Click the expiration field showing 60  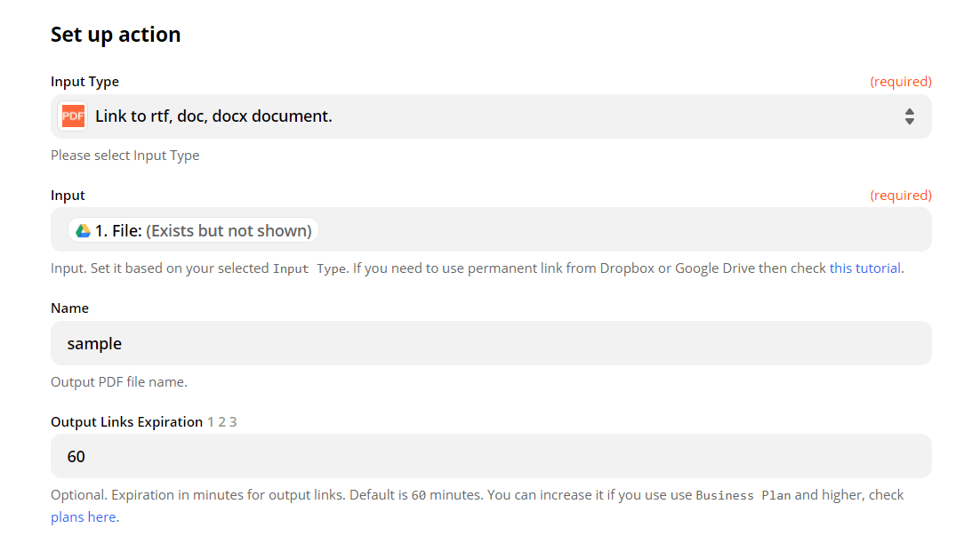[x=490, y=456]
